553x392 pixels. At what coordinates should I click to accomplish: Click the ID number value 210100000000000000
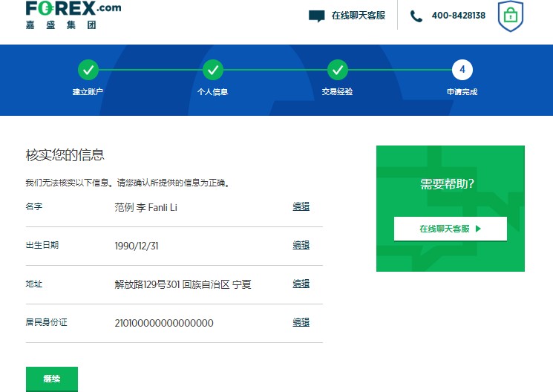(x=164, y=323)
